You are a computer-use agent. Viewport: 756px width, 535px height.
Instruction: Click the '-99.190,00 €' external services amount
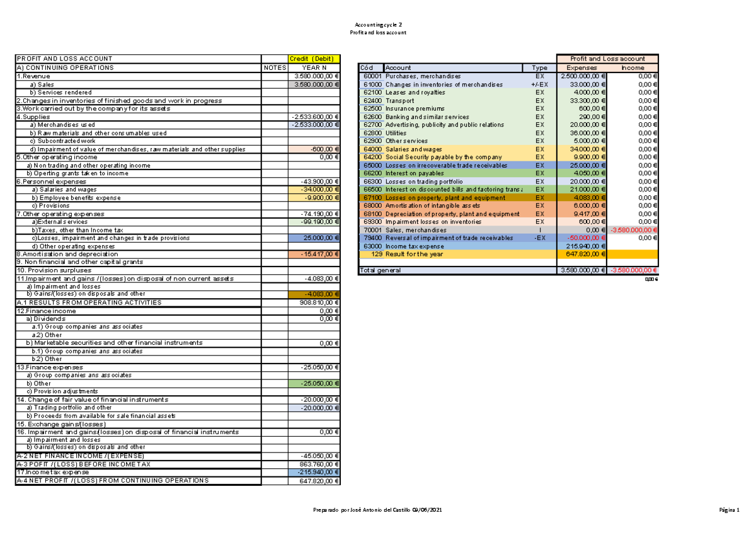click(314, 222)
